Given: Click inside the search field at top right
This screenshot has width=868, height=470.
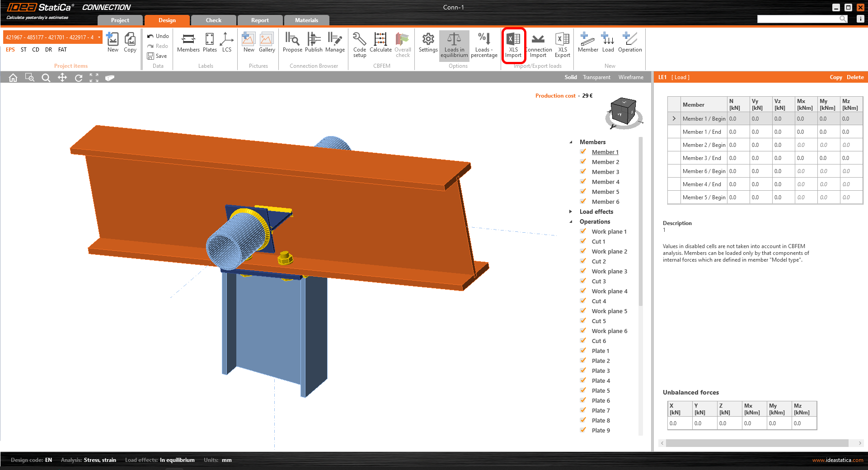Looking at the screenshot, I should point(800,19).
